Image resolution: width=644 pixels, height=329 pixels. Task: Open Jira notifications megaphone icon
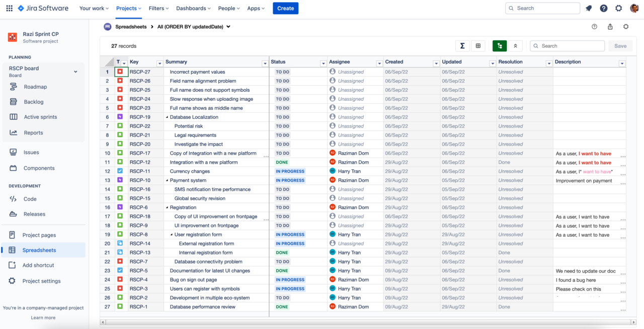tap(588, 8)
